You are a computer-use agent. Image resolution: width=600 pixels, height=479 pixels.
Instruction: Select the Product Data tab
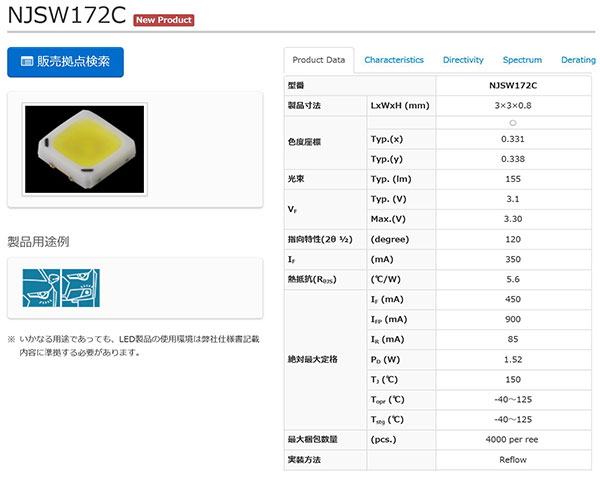(x=318, y=60)
